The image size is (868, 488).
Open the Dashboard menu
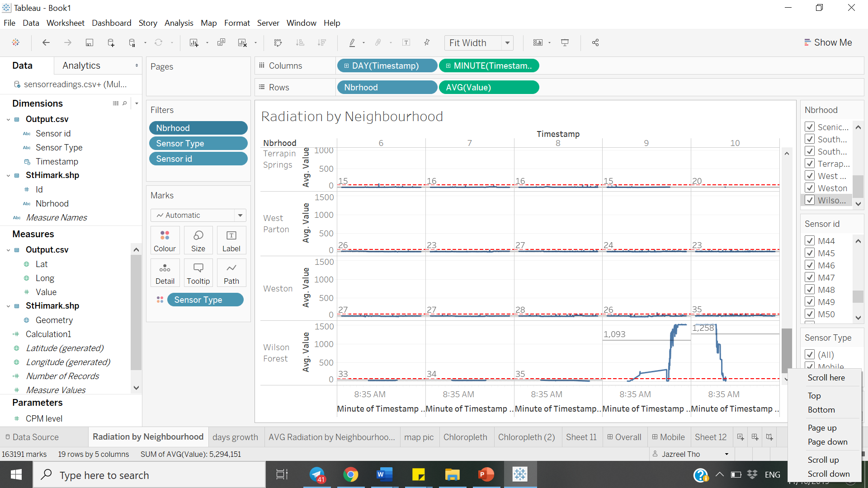(x=111, y=23)
